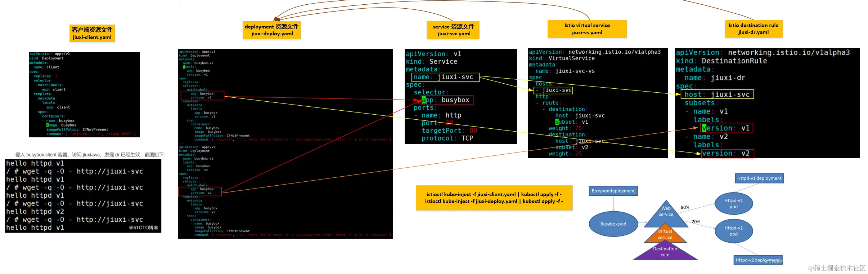The height and width of the screenshot is (274, 868).
Task: Select the Busybox deployment box
Action: (613, 191)
